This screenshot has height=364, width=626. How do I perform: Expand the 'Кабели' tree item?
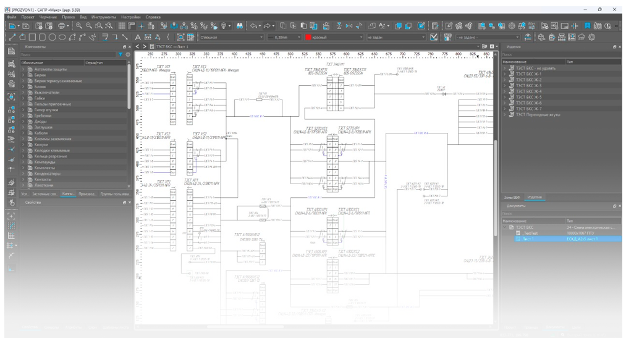(x=23, y=133)
